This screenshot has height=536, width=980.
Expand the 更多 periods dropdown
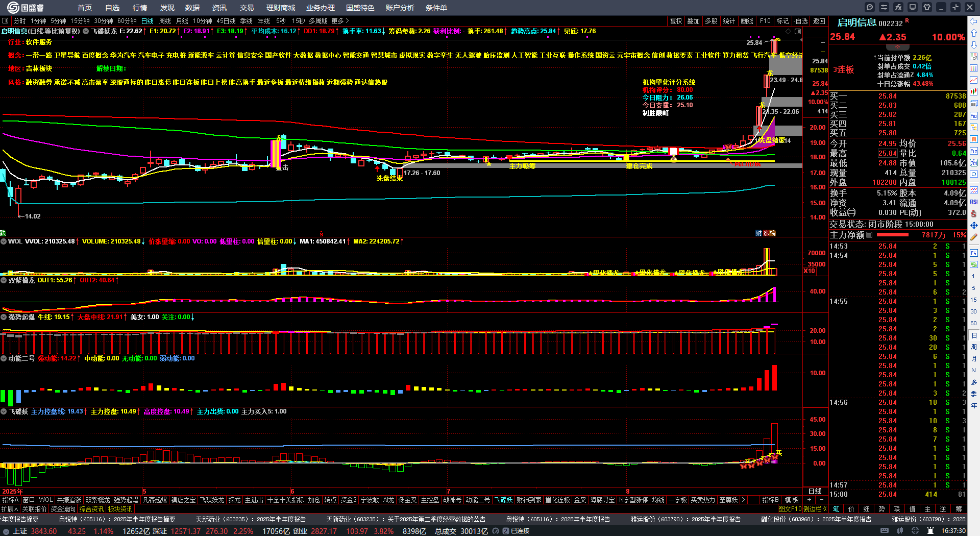tap(340, 21)
